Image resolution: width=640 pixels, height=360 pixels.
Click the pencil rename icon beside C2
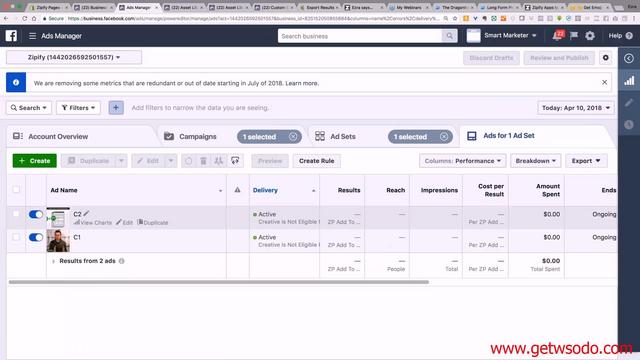[x=86, y=213]
